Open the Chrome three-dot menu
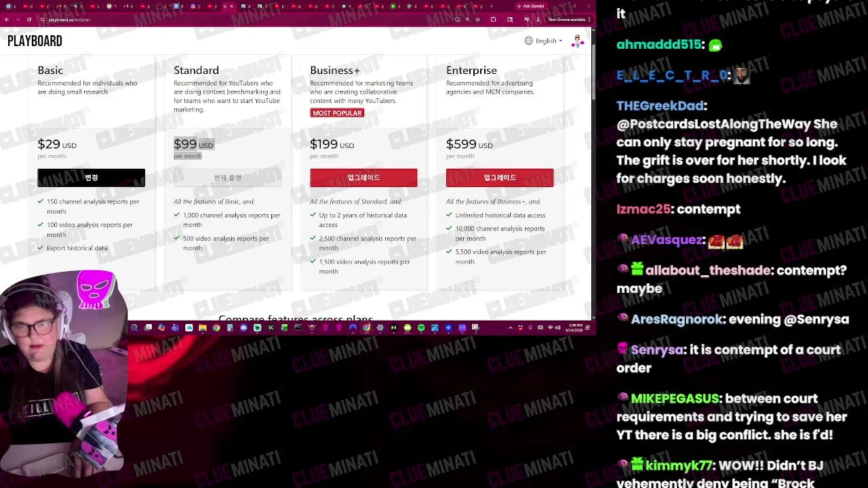The height and width of the screenshot is (488, 868). [589, 20]
